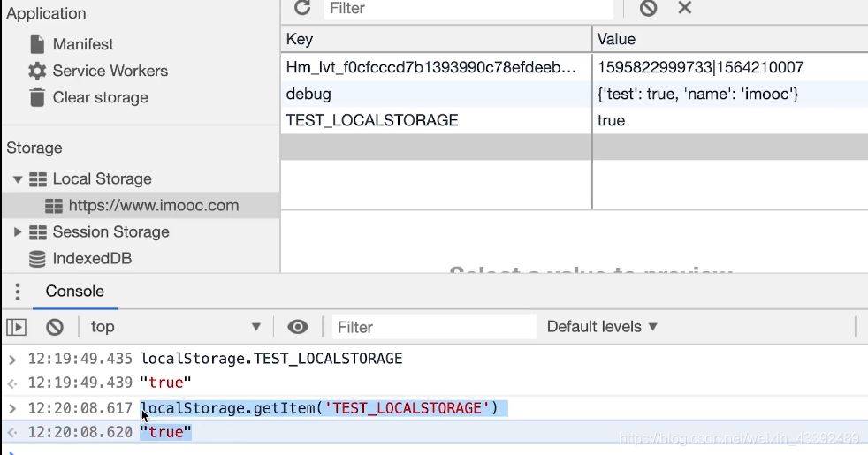Click the IndexedDB database icon
The image size is (868, 455).
[37, 259]
